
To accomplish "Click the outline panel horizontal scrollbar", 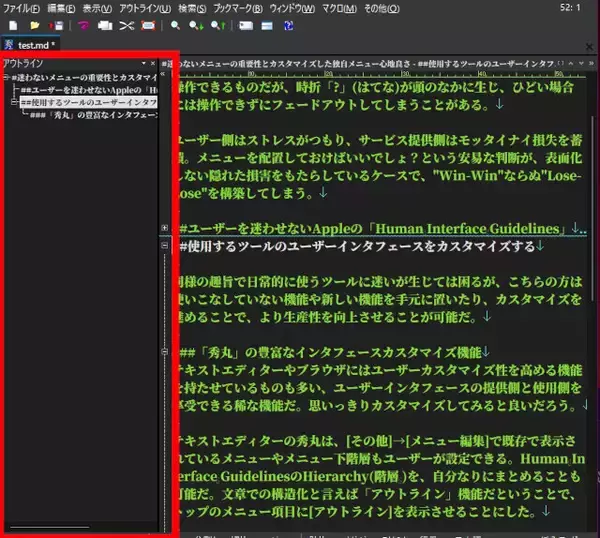I will 50,525.
